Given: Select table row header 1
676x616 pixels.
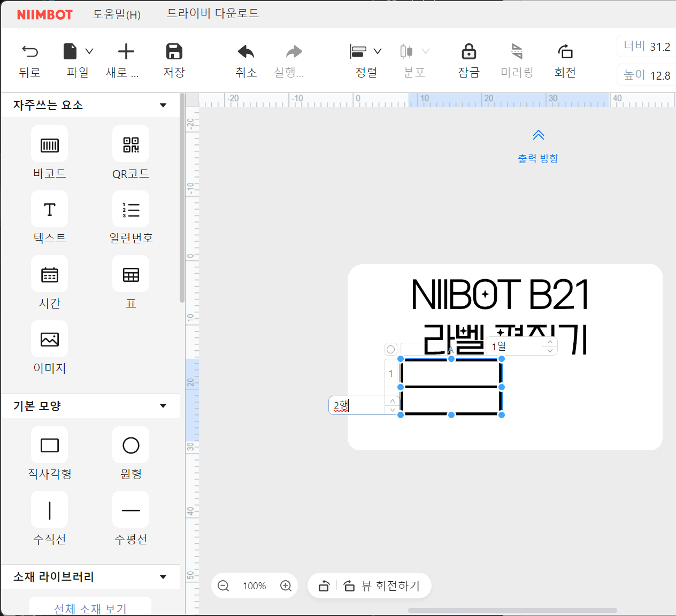Looking at the screenshot, I should [391, 373].
